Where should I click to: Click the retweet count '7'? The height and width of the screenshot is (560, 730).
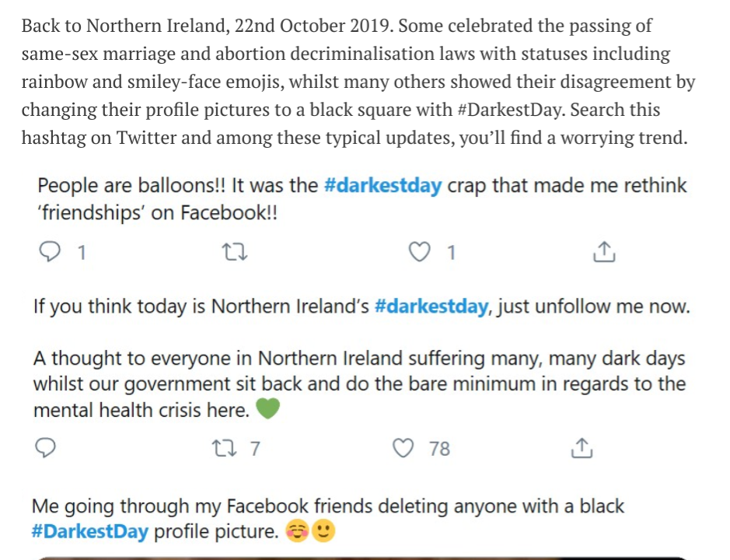[254, 449]
